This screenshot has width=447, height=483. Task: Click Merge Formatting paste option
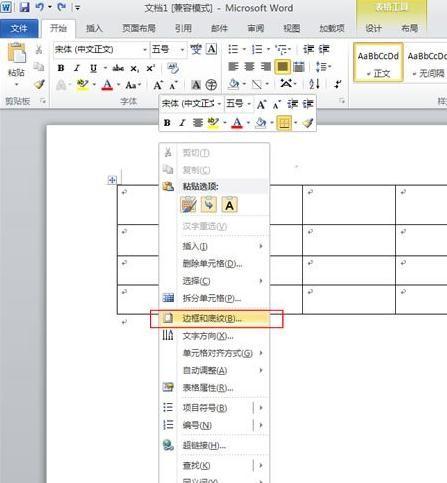(x=209, y=205)
